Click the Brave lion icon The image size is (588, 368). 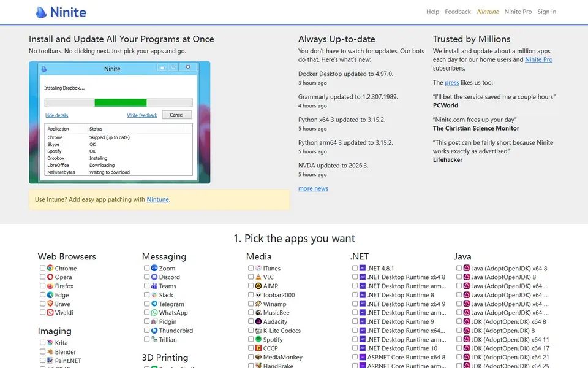(50, 304)
